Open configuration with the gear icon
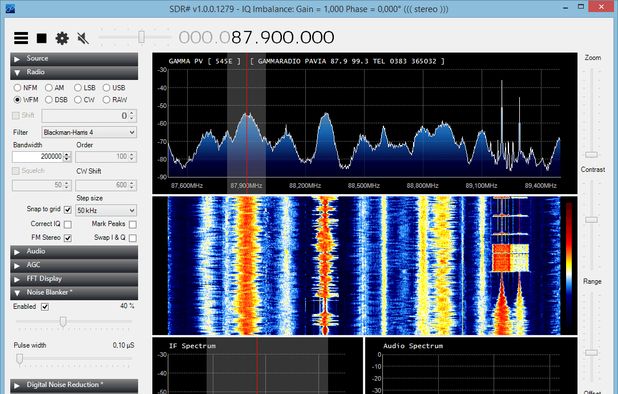 pos(62,38)
